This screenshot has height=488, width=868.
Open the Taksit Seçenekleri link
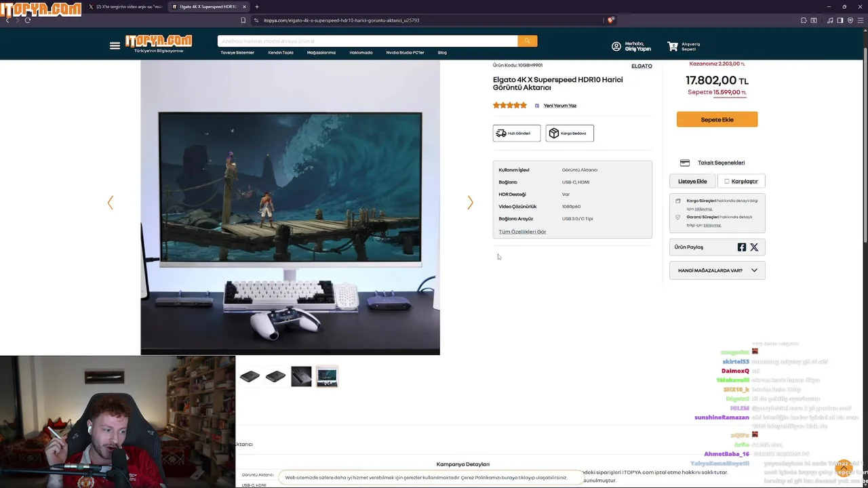[721, 163]
